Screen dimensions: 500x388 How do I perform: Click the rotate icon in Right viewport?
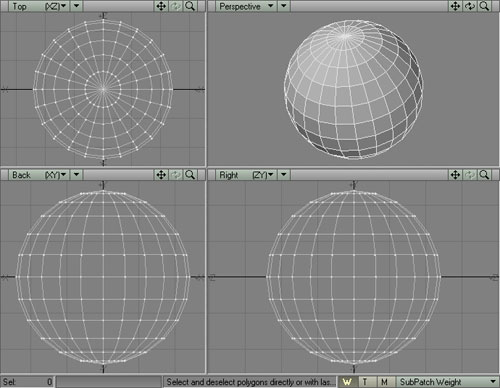pos(470,175)
